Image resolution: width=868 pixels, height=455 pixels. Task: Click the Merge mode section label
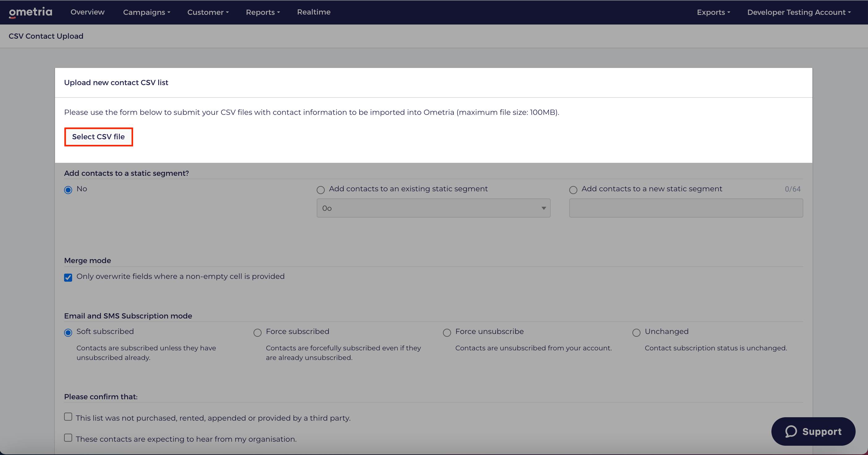pos(87,261)
